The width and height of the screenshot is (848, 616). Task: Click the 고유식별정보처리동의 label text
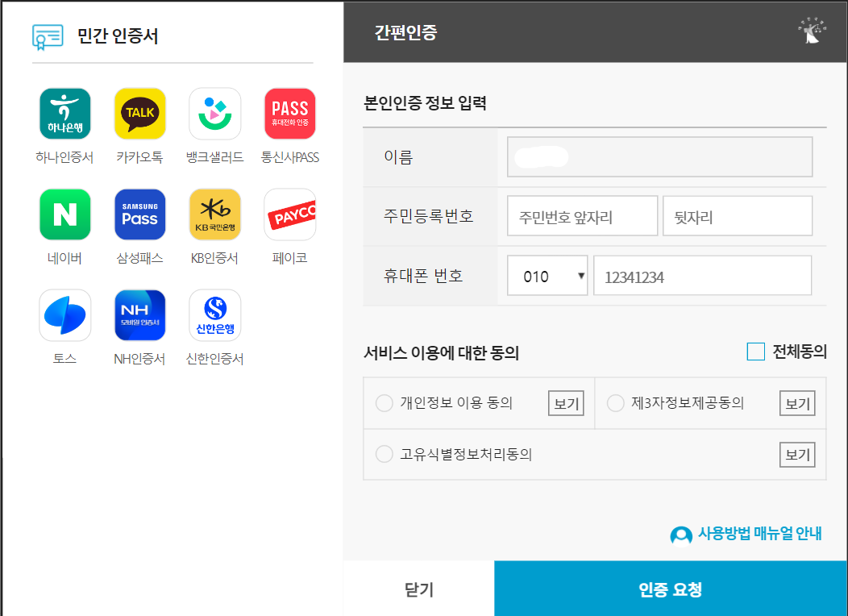pyautogui.click(x=466, y=454)
